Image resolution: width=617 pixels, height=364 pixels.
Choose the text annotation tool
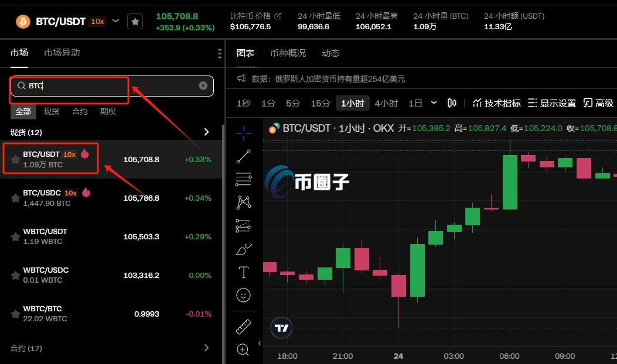point(243,272)
